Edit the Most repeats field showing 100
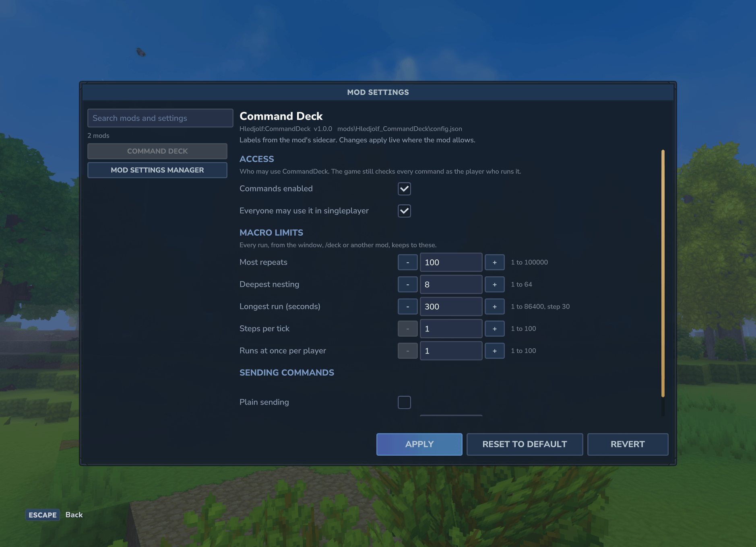Viewport: 756px width, 547px height. coord(451,262)
